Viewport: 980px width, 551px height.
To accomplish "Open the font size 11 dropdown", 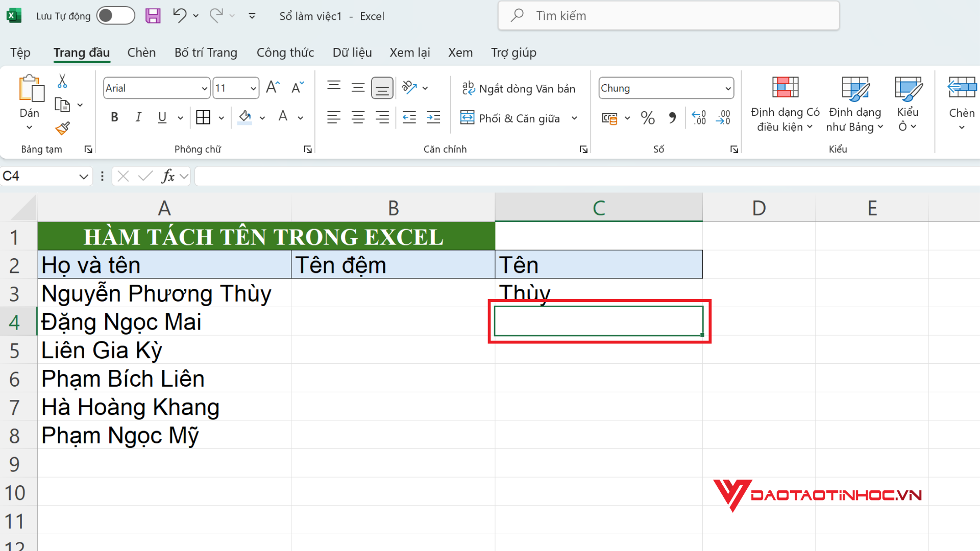I will click(x=253, y=88).
